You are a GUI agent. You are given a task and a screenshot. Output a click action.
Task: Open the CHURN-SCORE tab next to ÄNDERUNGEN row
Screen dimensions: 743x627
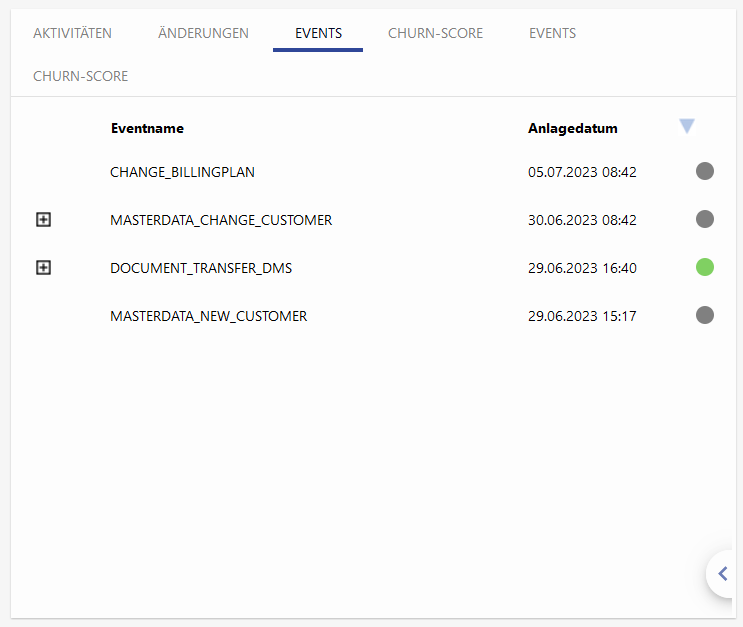(435, 33)
